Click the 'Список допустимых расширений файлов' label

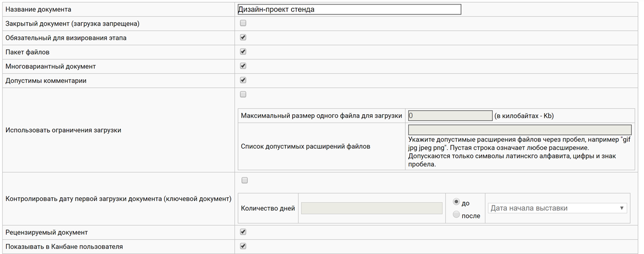click(x=306, y=146)
